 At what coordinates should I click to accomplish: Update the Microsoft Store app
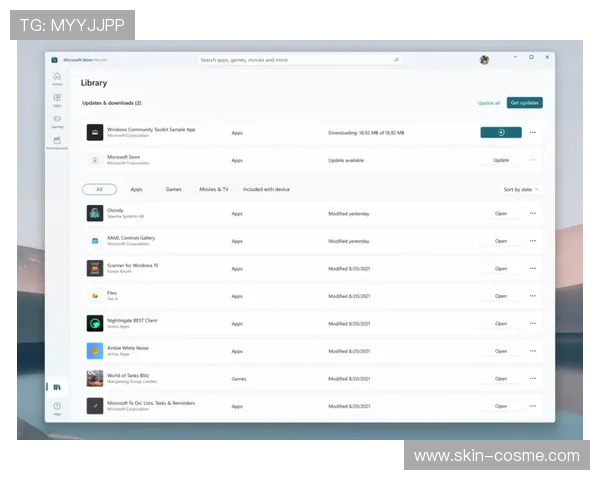click(501, 160)
